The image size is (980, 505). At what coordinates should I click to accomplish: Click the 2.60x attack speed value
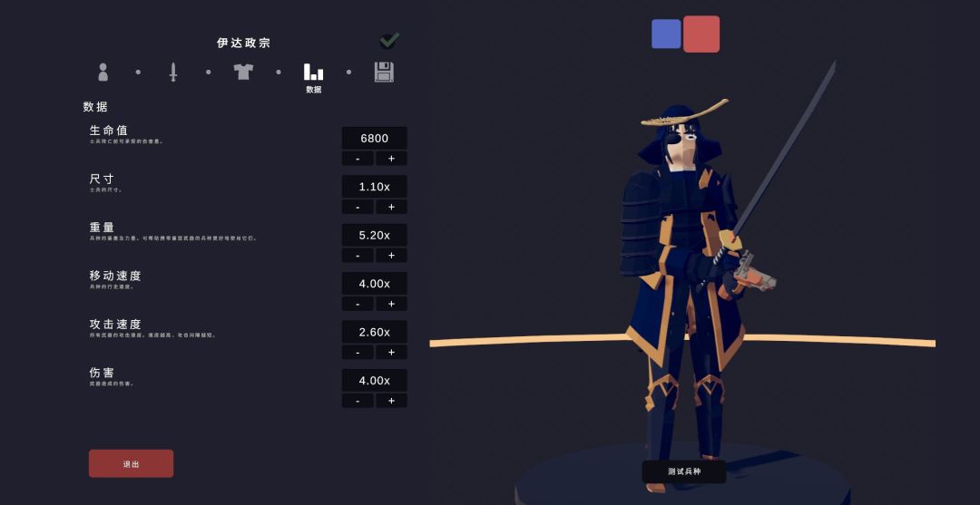pyautogui.click(x=375, y=332)
